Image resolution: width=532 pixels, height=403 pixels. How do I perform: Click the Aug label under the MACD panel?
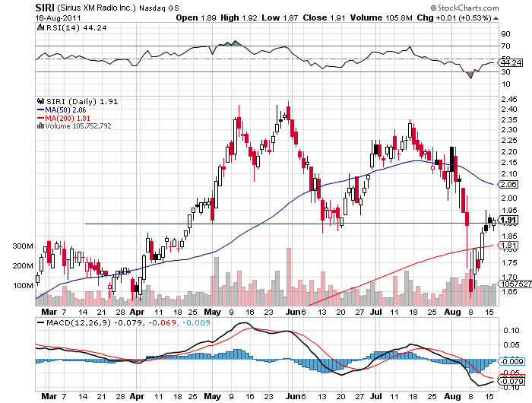(x=452, y=396)
